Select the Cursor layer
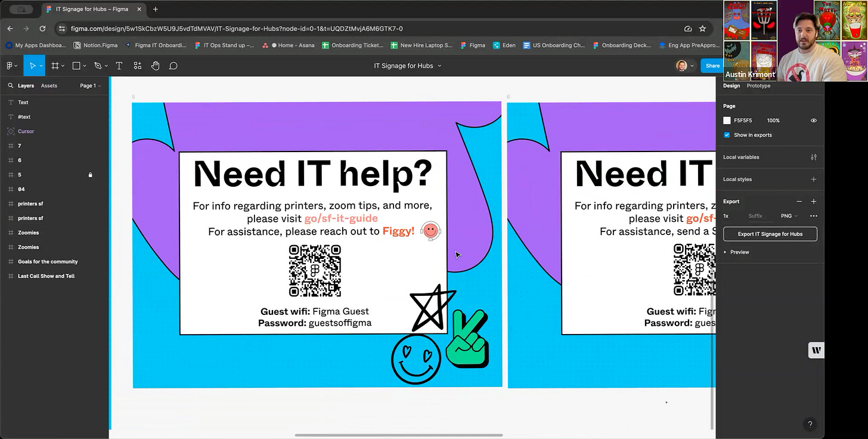 (26, 131)
